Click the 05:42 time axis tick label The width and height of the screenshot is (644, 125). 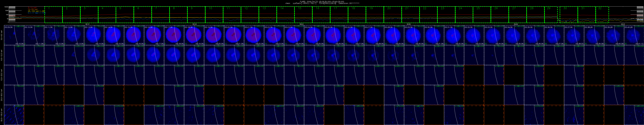click(x=623, y=24)
